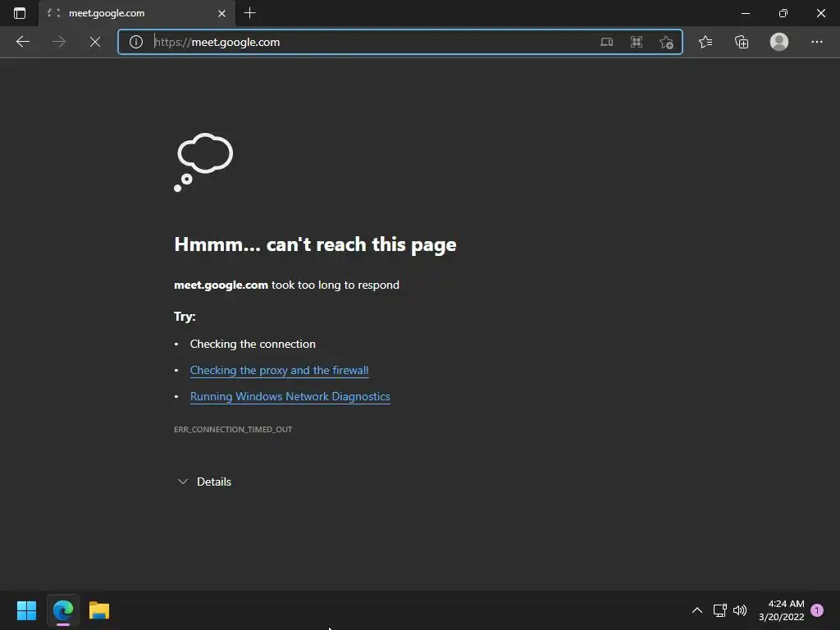Select the meet.google.com tab
This screenshot has width=840, height=630.
(136, 13)
